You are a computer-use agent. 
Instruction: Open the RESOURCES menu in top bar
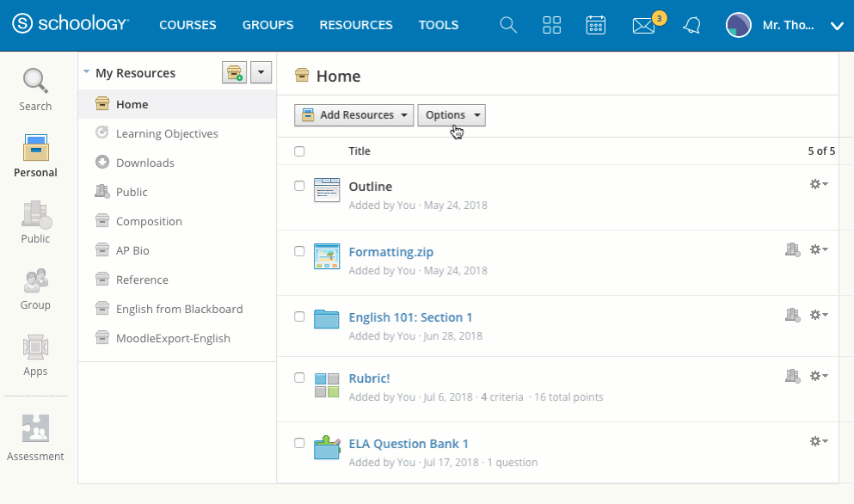[x=355, y=25]
